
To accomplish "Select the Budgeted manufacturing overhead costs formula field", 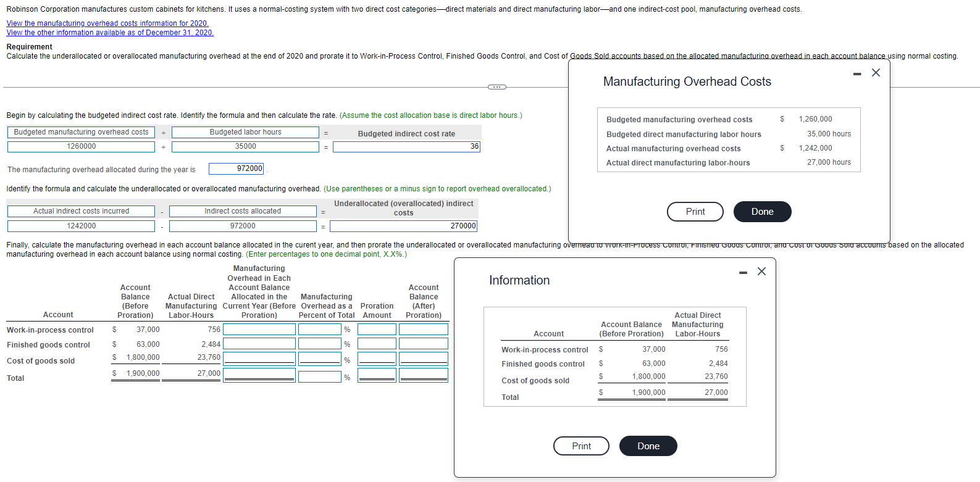I will click(x=81, y=132).
